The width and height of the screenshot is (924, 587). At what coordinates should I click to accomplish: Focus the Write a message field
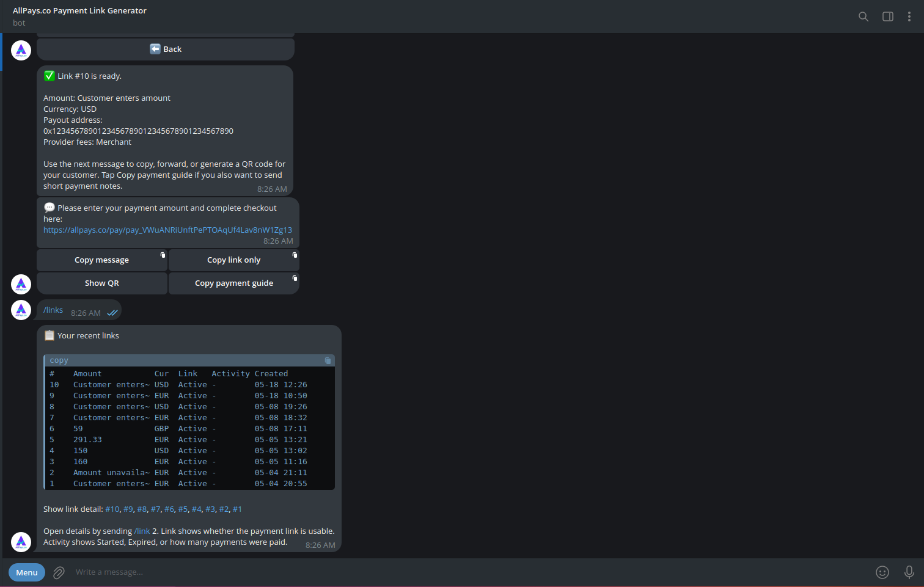[471, 572]
